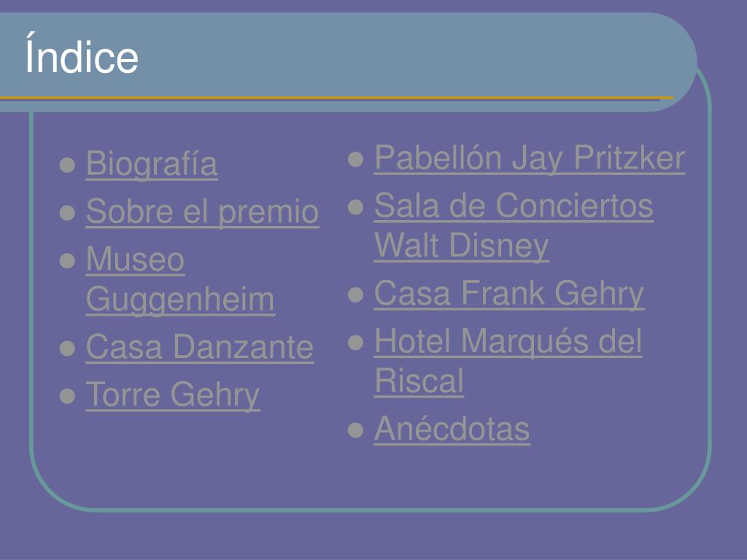
Task: Click the bullet next to Sobre el premio
Action: (x=69, y=213)
